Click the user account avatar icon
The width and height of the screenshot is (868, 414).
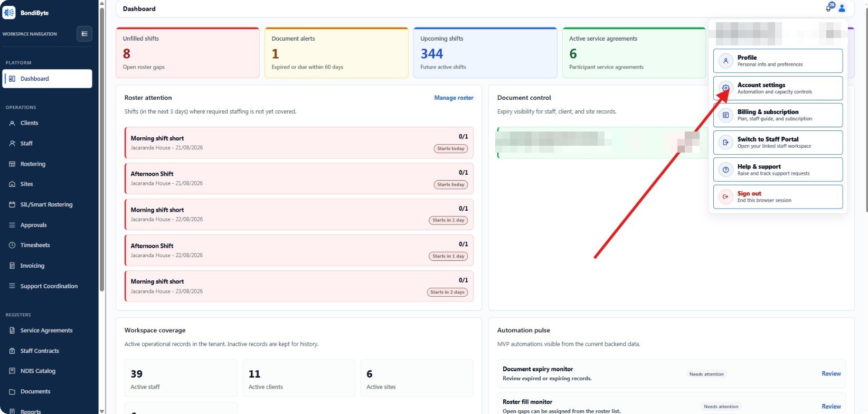(842, 8)
